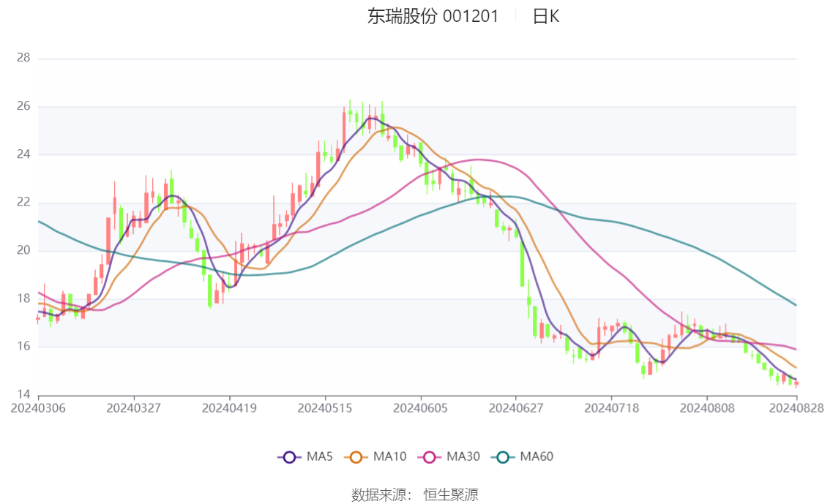
Task: Click the 数据来源 caption label
Action: tap(381, 495)
